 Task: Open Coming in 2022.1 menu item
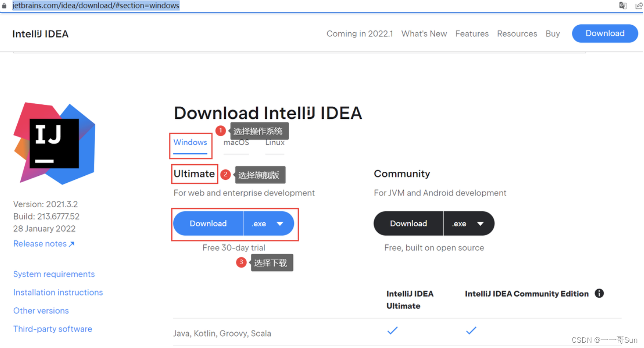pos(359,34)
